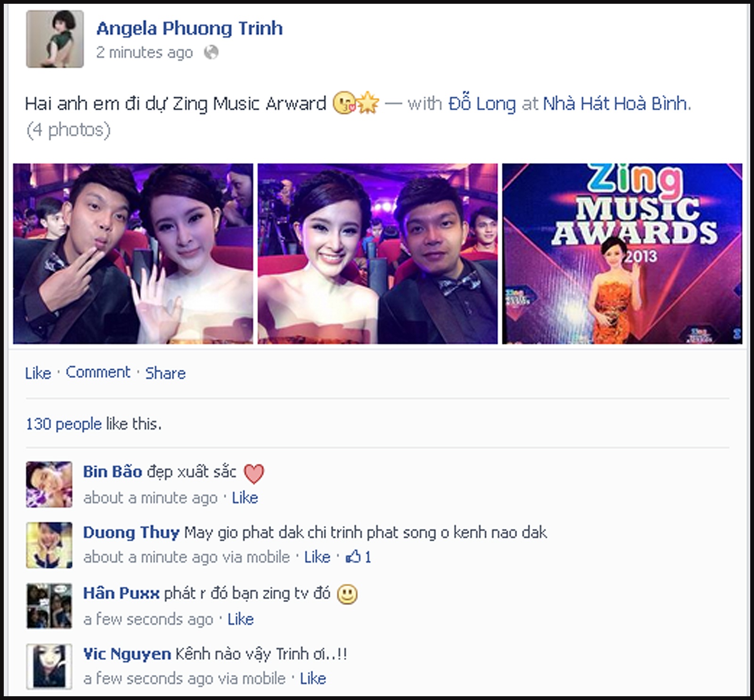Image resolution: width=754 pixels, height=700 pixels.
Task: Like the post
Action: pos(38,373)
